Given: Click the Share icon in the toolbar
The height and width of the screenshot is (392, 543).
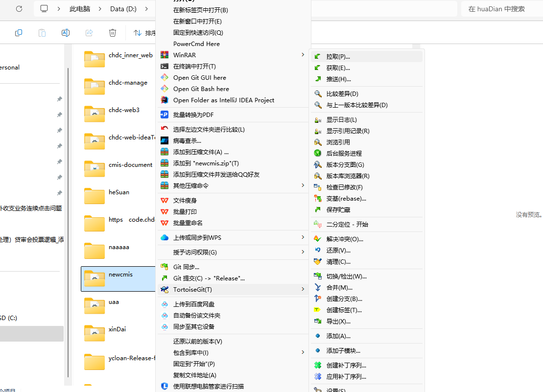Looking at the screenshot, I should pyautogui.click(x=89, y=32).
